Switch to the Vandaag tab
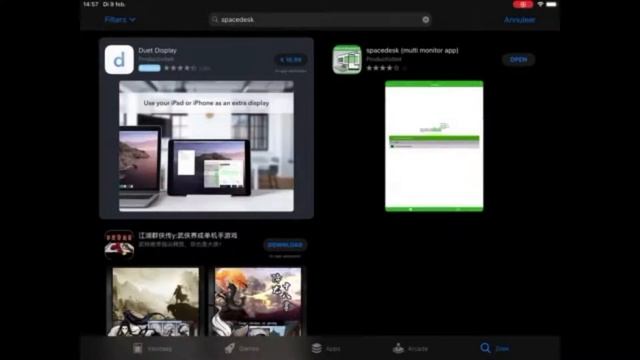The image size is (640, 360). point(152,348)
